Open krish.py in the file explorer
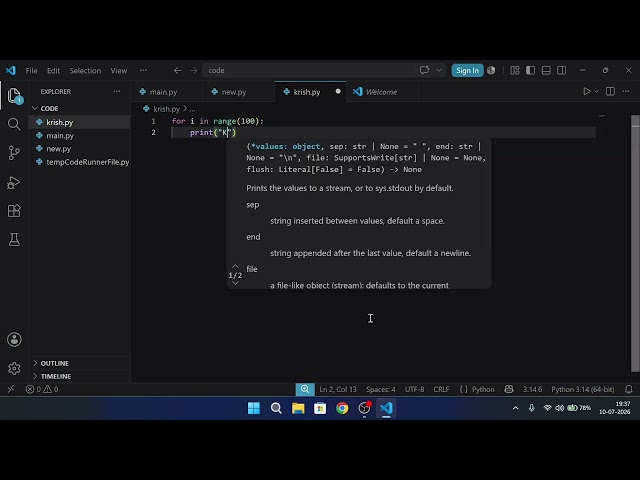The width and height of the screenshot is (640, 480). coord(80,122)
